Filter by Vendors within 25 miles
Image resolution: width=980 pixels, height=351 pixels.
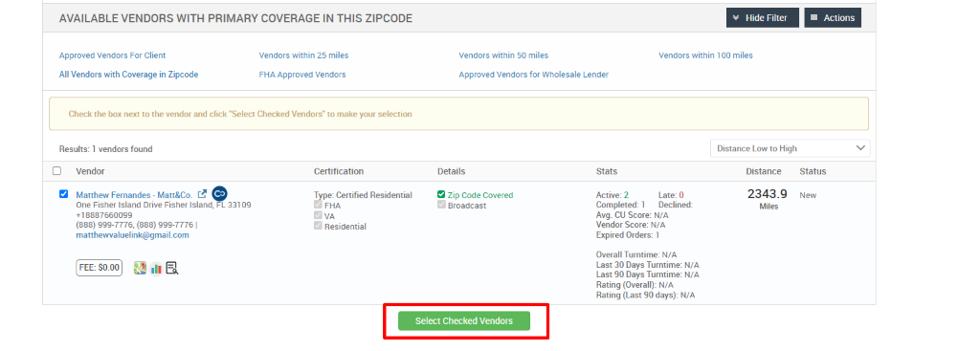click(x=303, y=55)
